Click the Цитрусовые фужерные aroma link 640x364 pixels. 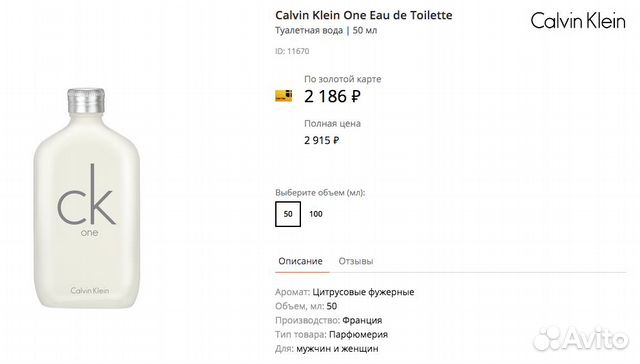[x=363, y=292]
